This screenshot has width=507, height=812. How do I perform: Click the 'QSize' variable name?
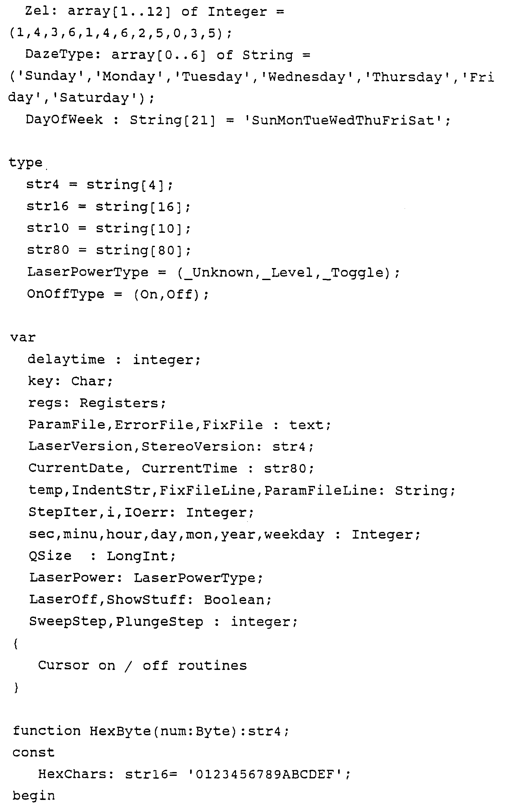click(50, 556)
